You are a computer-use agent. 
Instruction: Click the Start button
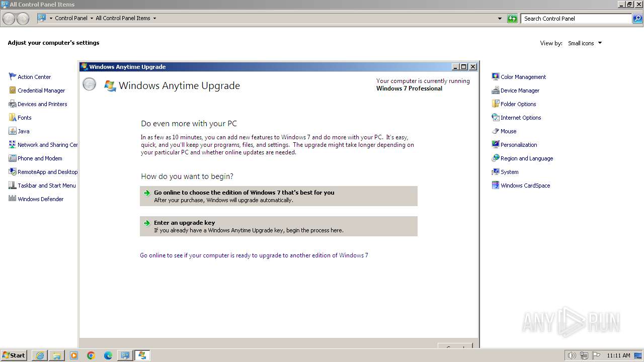[14, 355]
